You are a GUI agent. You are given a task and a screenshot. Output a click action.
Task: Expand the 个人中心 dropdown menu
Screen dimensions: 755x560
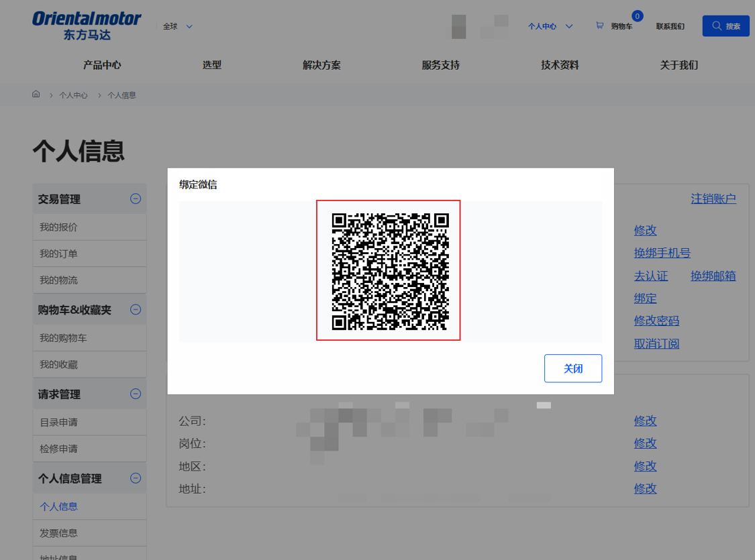pyautogui.click(x=550, y=26)
